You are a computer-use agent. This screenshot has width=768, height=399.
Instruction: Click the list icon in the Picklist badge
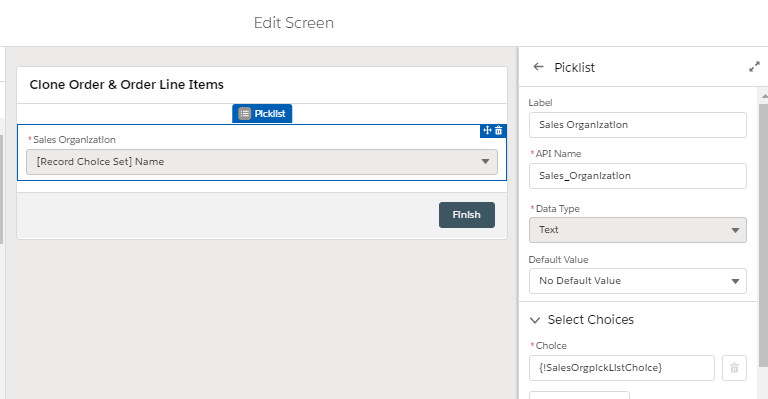point(244,114)
